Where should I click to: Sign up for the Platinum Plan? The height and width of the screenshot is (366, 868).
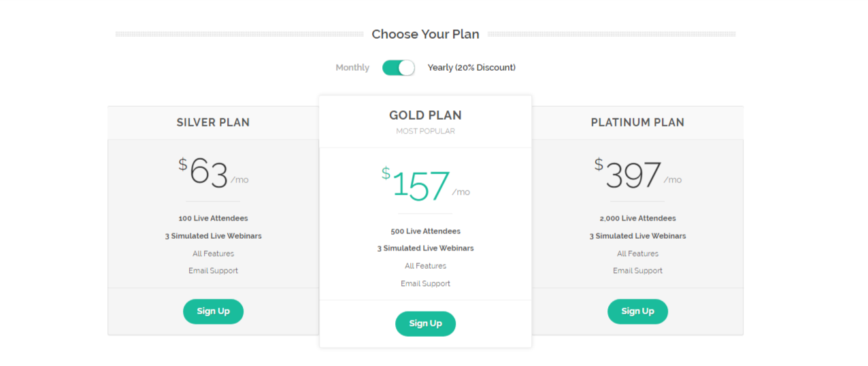637,312
